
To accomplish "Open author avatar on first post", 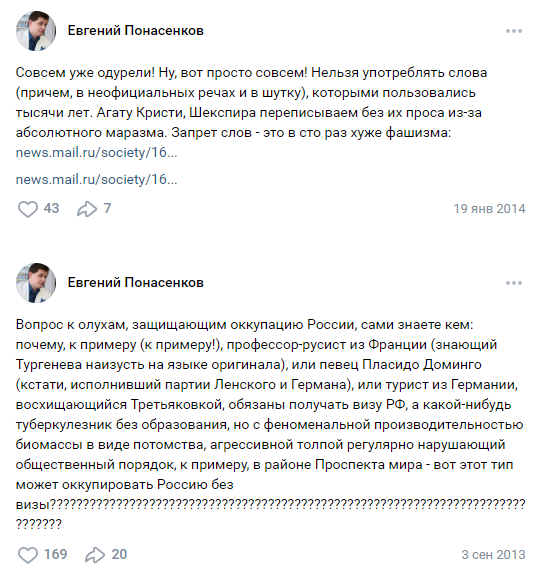I will [36, 31].
